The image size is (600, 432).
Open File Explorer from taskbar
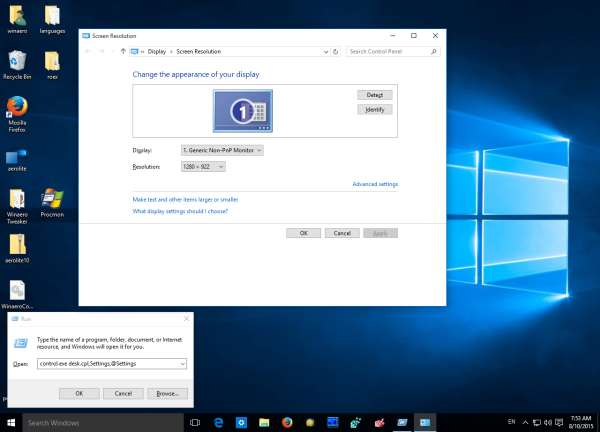(264, 422)
